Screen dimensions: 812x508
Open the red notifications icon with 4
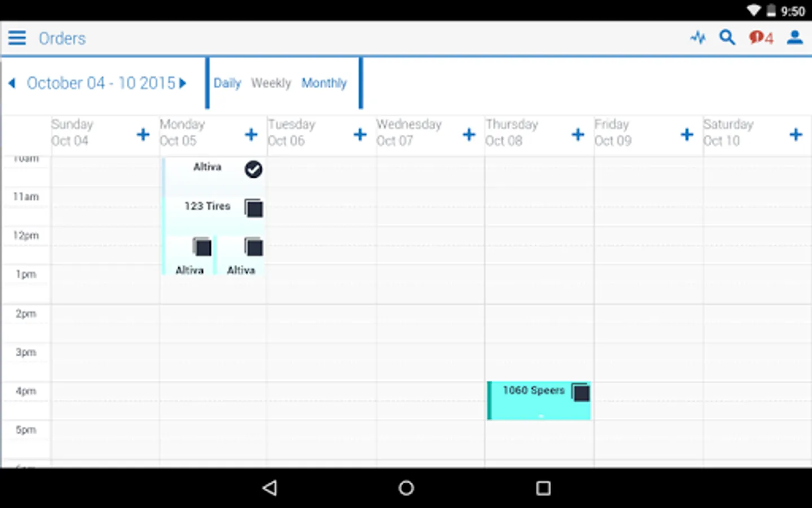[x=761, y=38]
